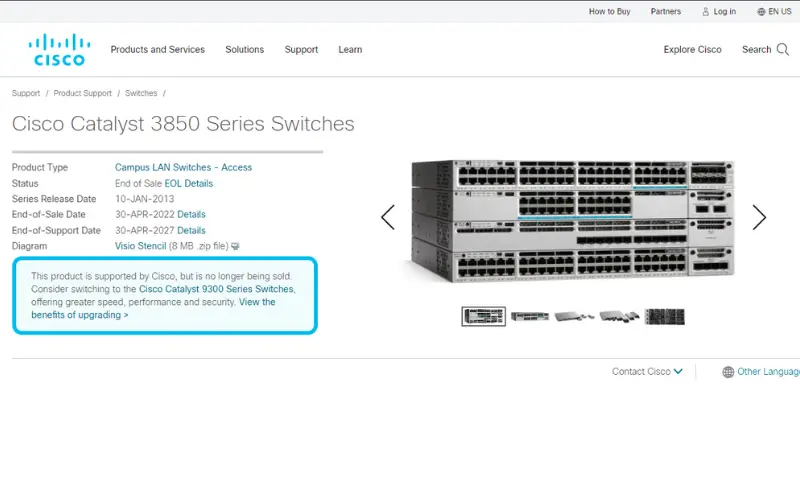The width and height of the screenshot is (800, 500).
Task: Expand the Contact Cisco dropdown
Action: pos(647,372)
